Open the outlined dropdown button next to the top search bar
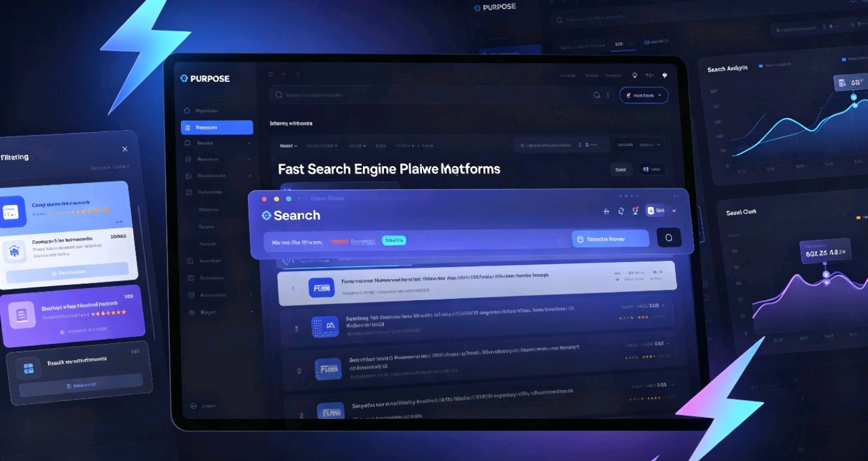This screenshot has height=461, width=868. (644, 95)
